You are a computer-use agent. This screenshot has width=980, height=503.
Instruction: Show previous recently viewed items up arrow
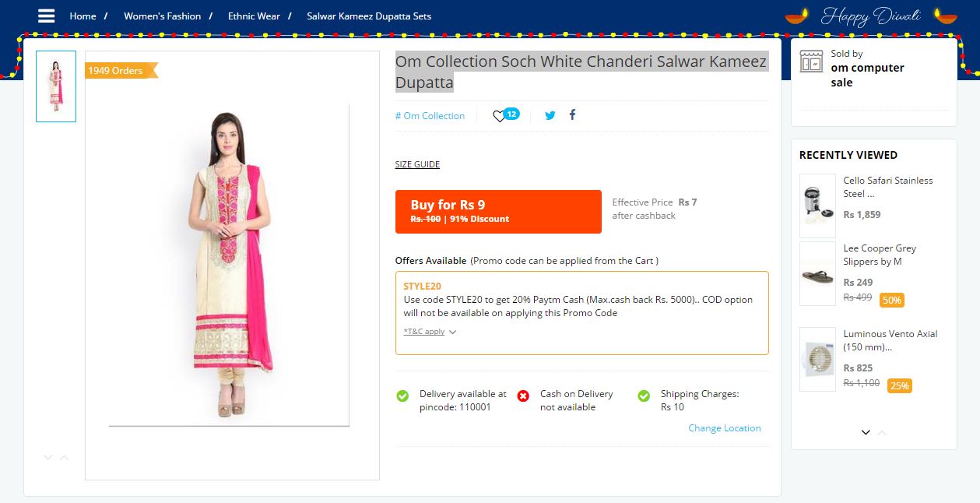click(882, 432)
